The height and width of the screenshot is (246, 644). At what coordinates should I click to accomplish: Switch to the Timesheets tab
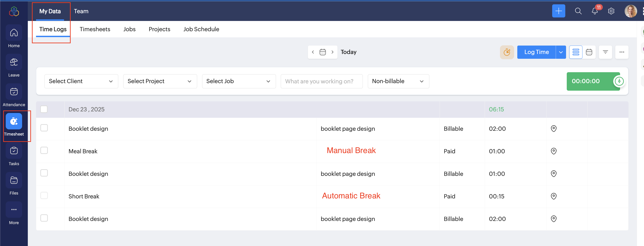95,29
